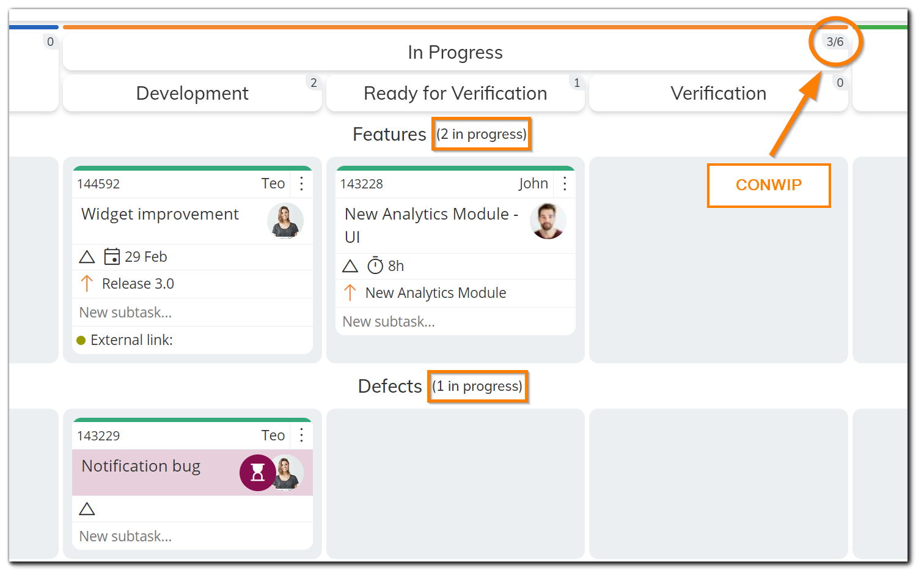Open three-dot menu on card 143229
The image size is (924, 578).
301,435
